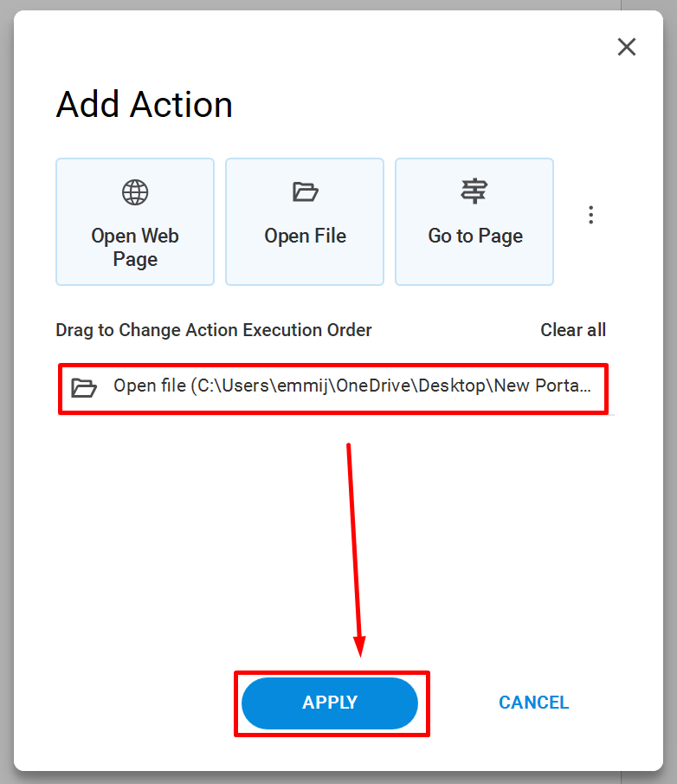The image size is (677, 784).
Task: Select the Open Web Page action label
Action: pos(135,247)
